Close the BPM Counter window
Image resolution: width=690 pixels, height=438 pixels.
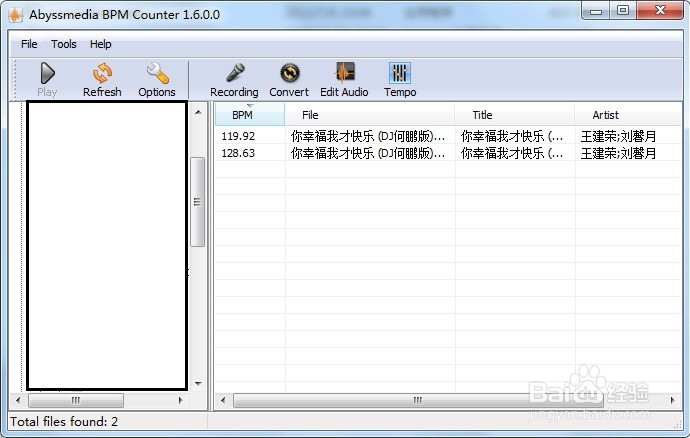tap(660, 11)
